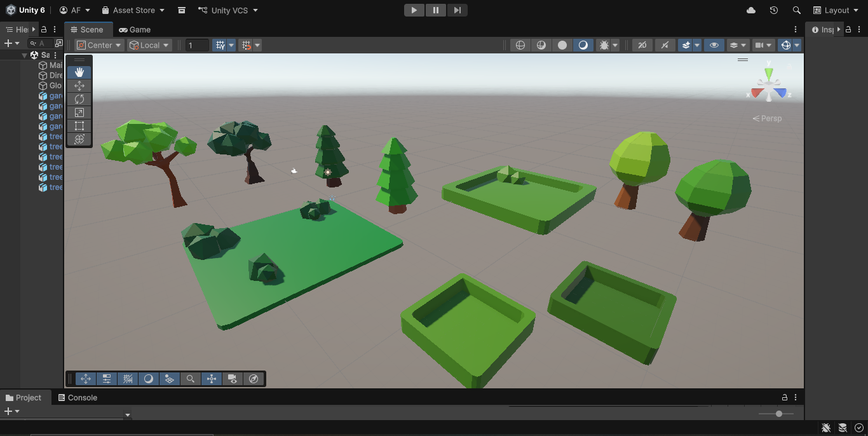Select the combined Transform tool
This screenshot has width=868, height=436.
point(79,139)
